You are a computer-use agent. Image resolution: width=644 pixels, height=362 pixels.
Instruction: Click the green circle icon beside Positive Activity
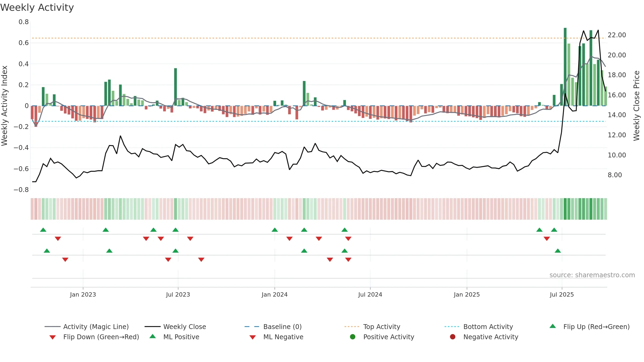coord(353,337)
